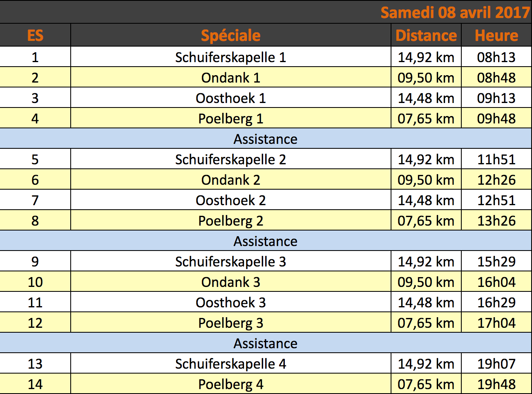Select the 'Spéciale' column header
532x394 pixels.
click(x=231, y=35)
